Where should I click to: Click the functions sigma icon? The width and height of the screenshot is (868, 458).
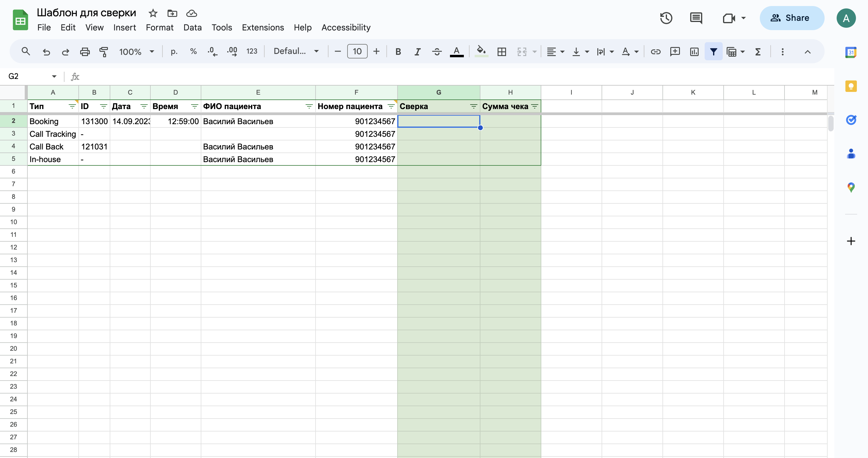coord(758,52)
